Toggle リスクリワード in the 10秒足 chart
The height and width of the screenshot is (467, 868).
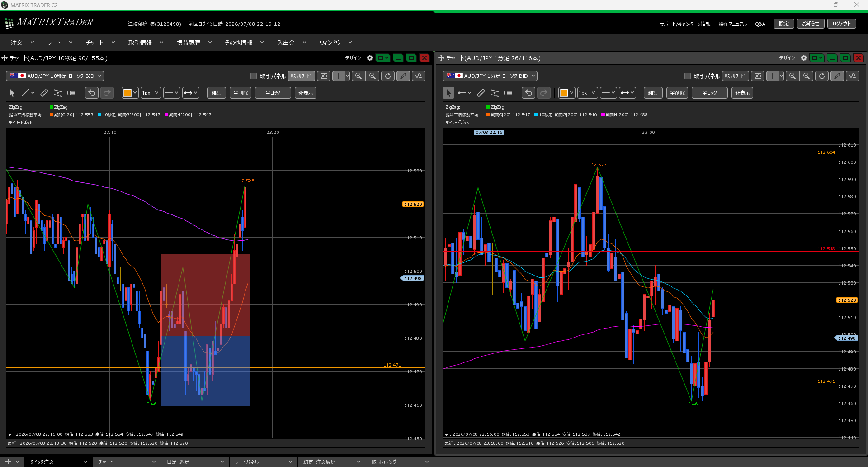[x=302, y=76]
